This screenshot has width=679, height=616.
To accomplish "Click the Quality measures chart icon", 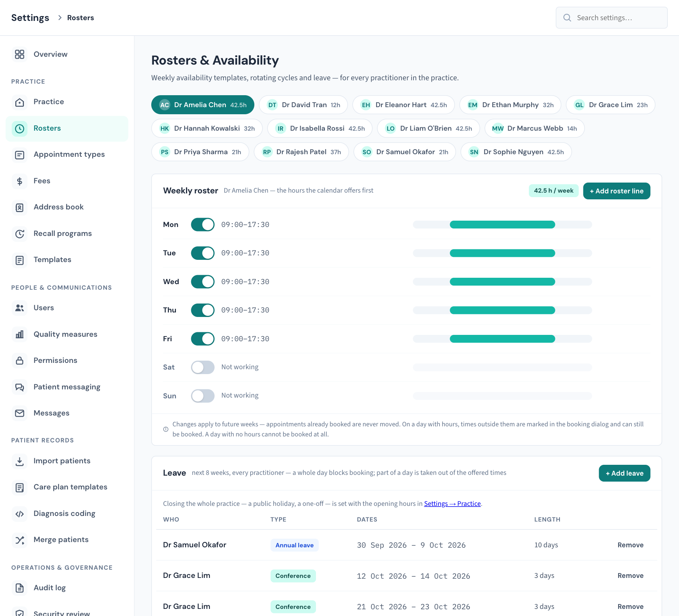I will click(19, 335).
